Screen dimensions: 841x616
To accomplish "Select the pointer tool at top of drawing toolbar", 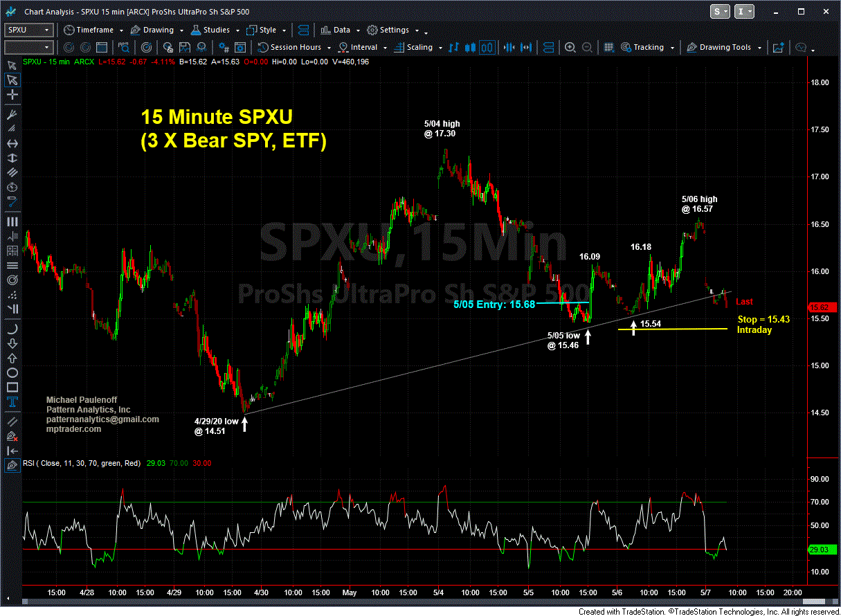I will point(11,64).
